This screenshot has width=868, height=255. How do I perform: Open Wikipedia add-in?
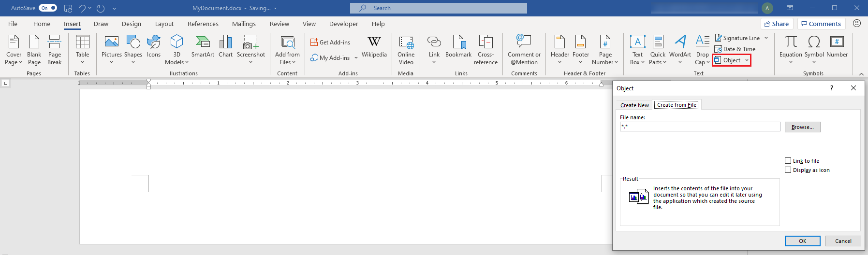[x=374, y=47]
